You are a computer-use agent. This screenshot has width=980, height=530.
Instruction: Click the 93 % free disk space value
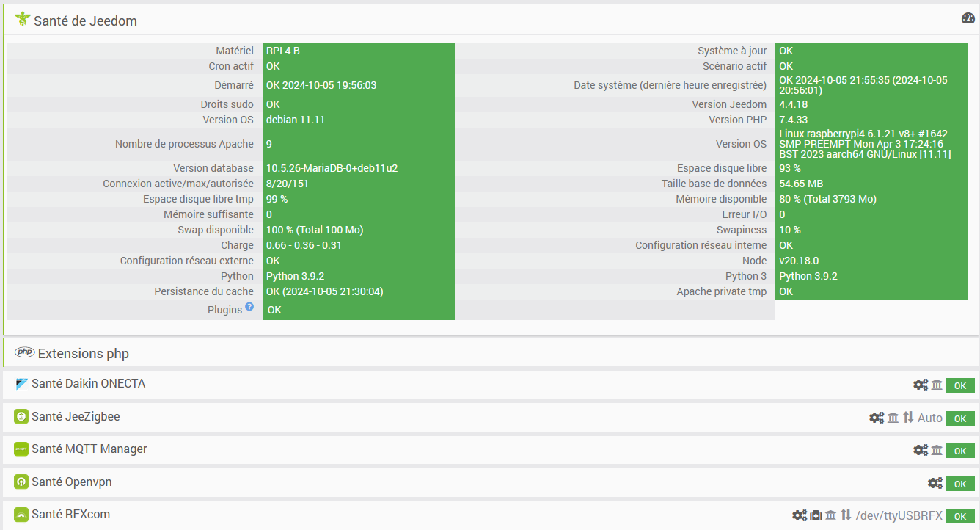(790, 168)
